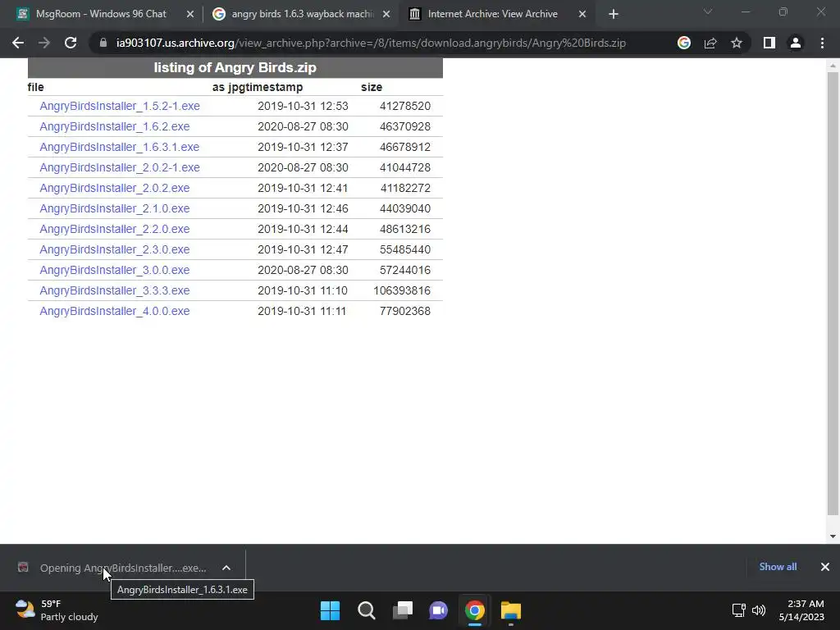Click the forward navigation arrow

(44, 43)
